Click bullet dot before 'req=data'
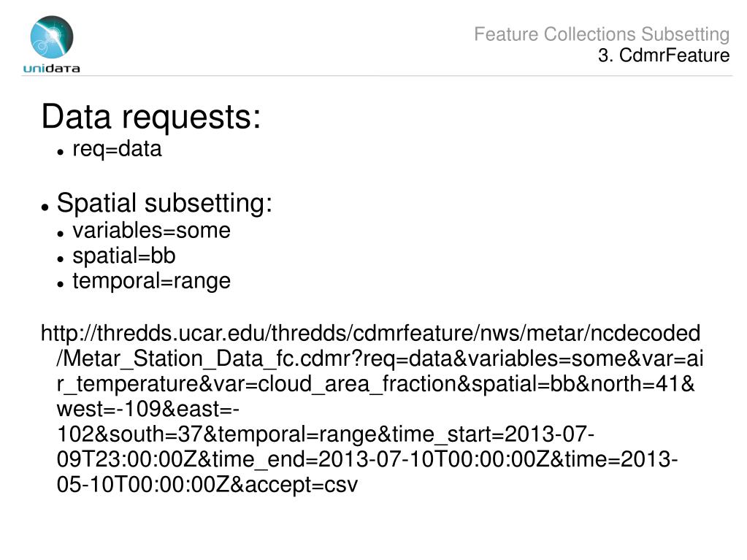The height and width of the screenshot is (560, 747). (60, 153)
